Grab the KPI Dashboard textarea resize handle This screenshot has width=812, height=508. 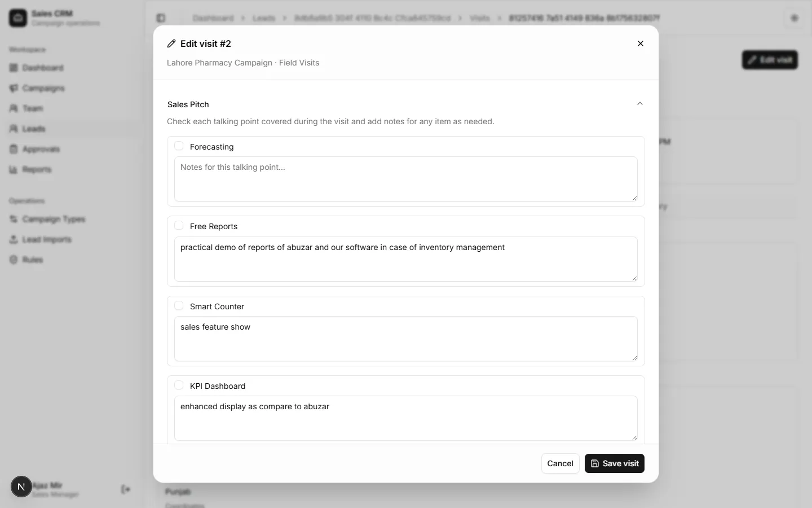coord(634,437)
